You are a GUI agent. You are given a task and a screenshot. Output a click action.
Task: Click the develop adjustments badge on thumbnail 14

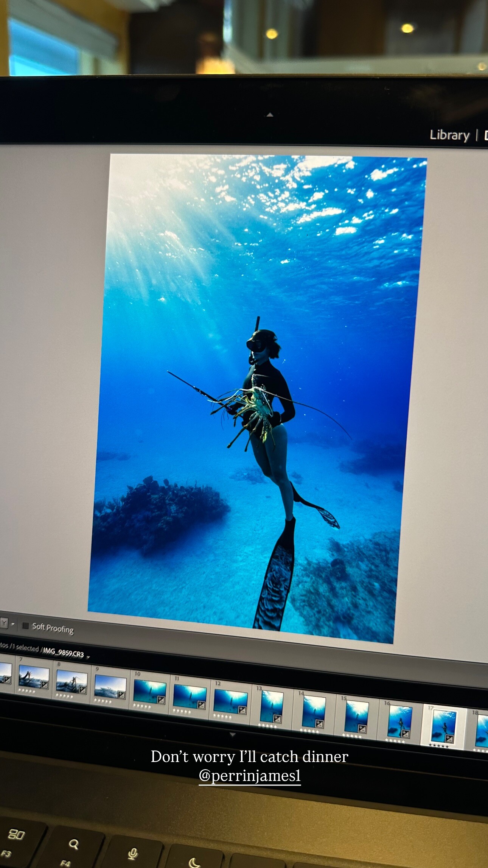319,723
